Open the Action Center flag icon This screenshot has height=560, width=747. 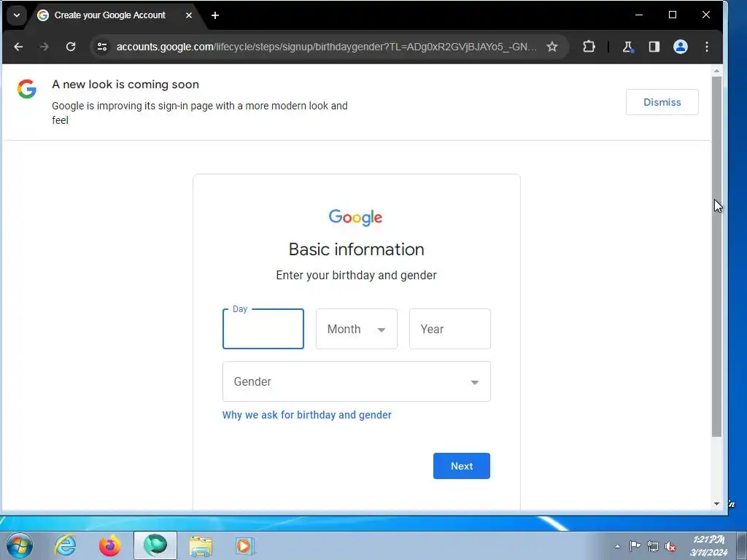click(x=635, y=546)
